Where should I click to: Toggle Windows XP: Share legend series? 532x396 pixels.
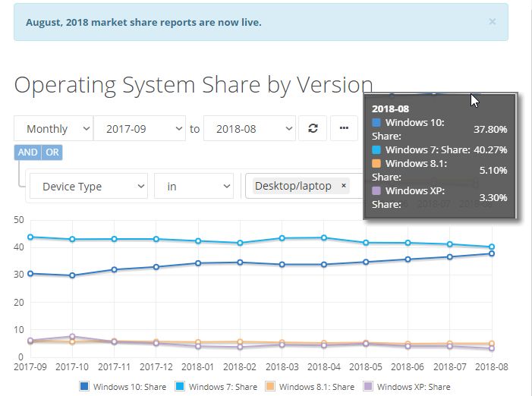(407, 386)
